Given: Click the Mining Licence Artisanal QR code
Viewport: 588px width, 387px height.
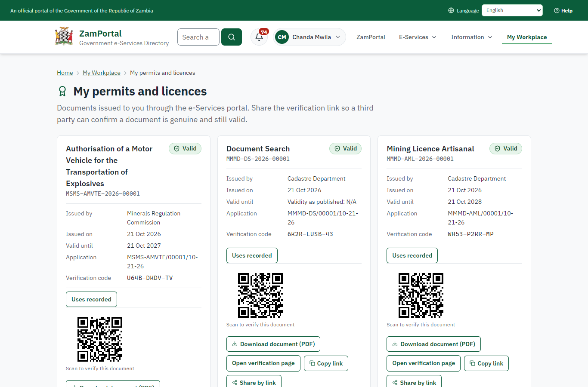Looking at the screenshot, I should (421, 295).
